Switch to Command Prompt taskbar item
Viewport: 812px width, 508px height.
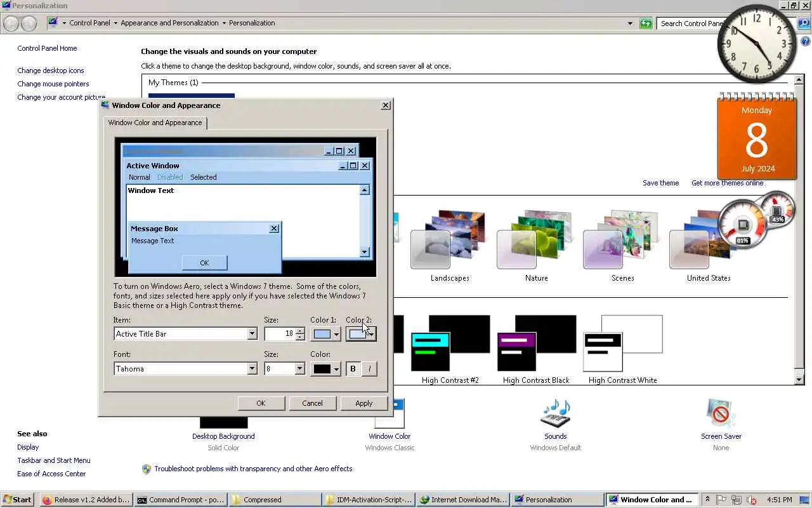point(181,500)
